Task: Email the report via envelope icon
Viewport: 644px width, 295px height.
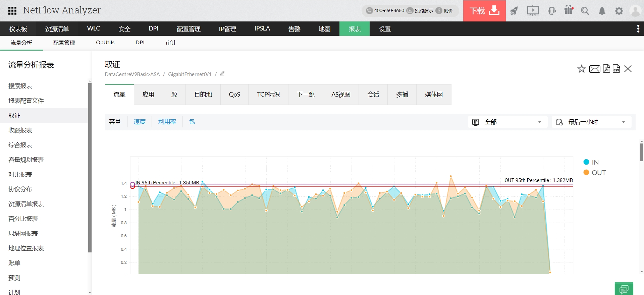Action: (594, 69)
